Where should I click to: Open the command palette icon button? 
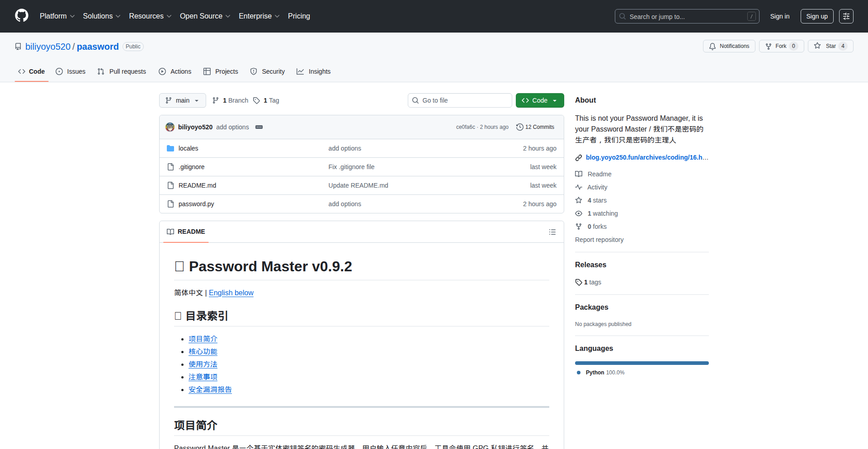point(846,16)
